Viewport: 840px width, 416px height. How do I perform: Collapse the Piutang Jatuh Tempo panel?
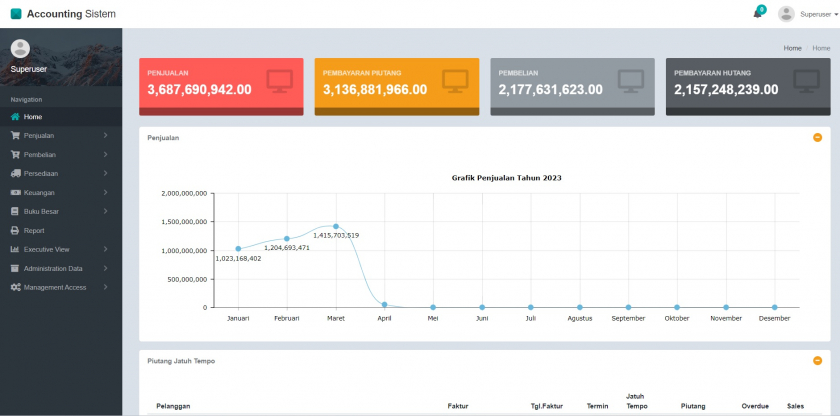pos(817,360)
